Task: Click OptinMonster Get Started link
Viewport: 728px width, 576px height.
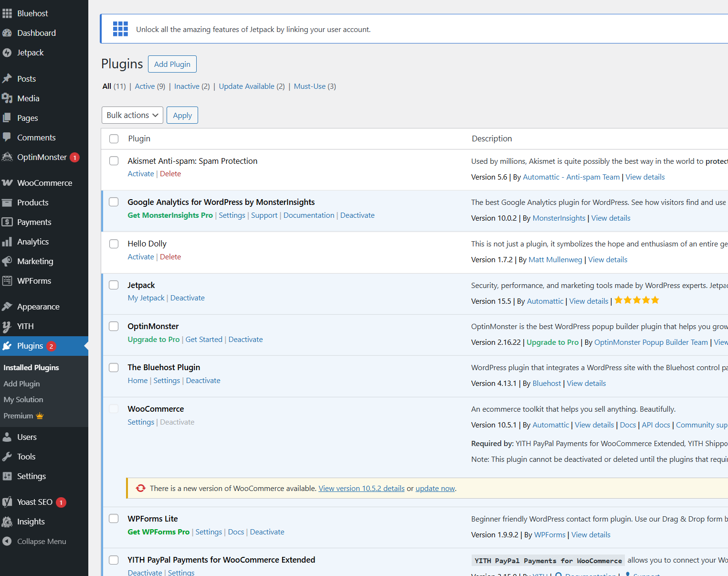Action: (x=204, y=340)
